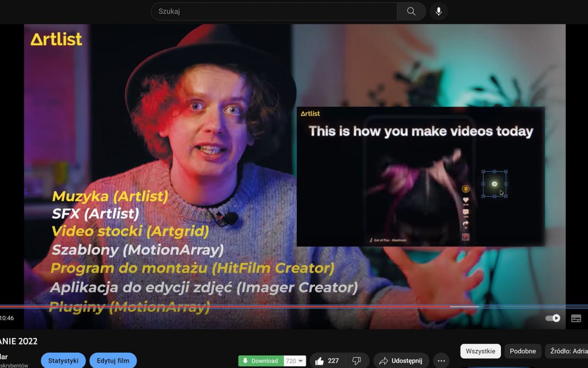
Task: Select the Wszystkie filter chip
Action: [x=480, y=351]
